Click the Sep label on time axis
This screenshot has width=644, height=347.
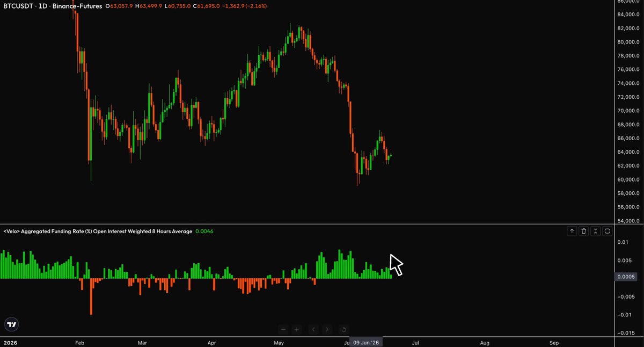554,342
